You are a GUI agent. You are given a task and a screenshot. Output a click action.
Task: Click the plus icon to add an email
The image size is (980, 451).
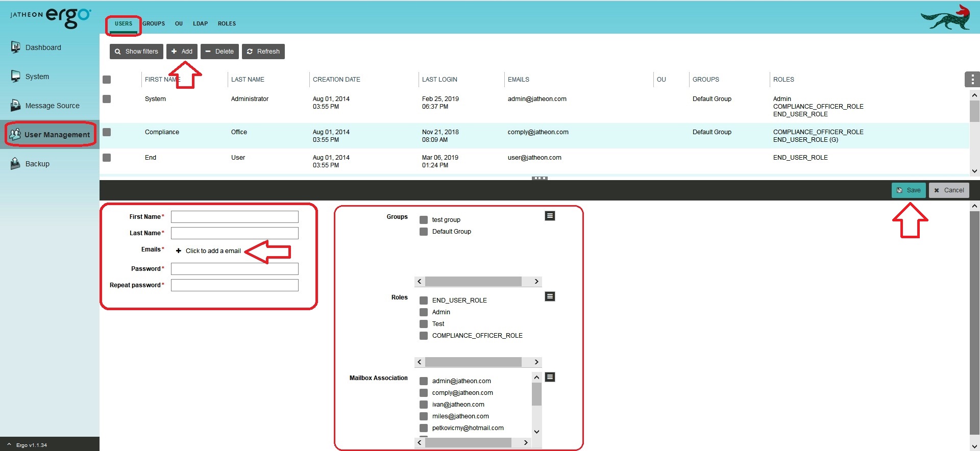click(179, 250)
